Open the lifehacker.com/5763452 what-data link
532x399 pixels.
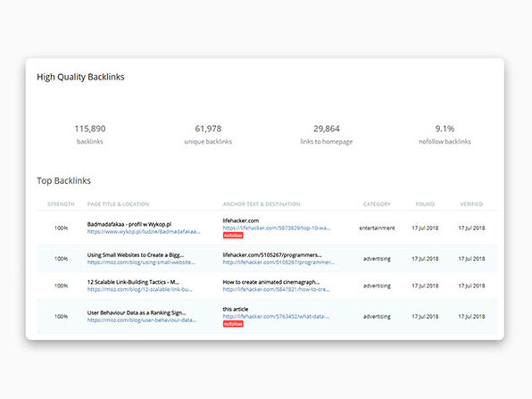click(276, 317)
